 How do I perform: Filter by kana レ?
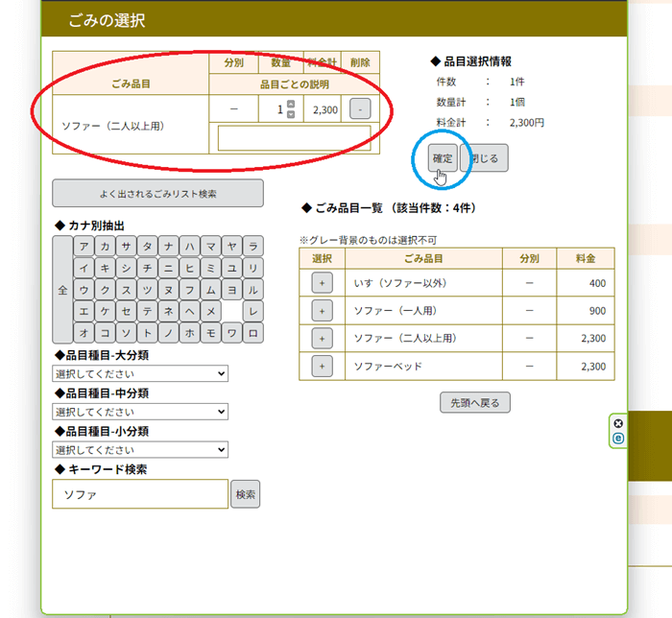[253, 311]
